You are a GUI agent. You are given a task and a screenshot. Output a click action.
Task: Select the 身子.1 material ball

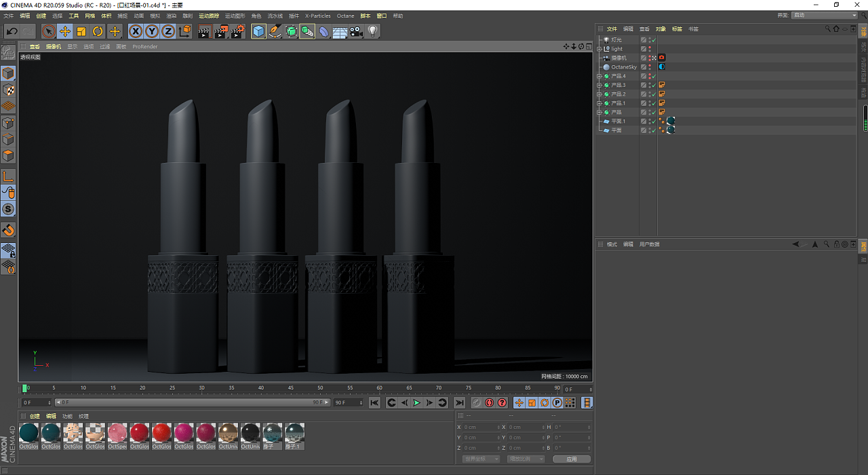pyautogui.click(x=294, y=436)
